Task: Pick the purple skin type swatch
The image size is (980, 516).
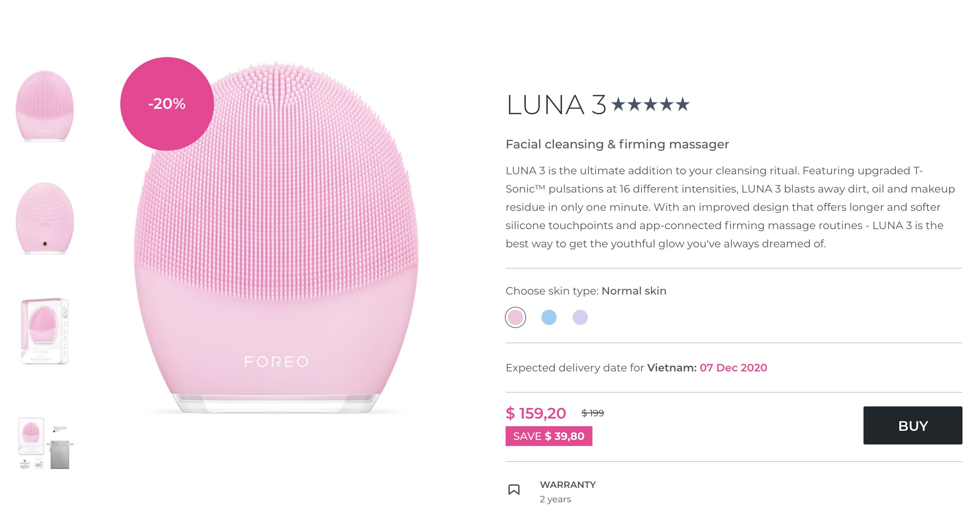Action: [580, 317]
